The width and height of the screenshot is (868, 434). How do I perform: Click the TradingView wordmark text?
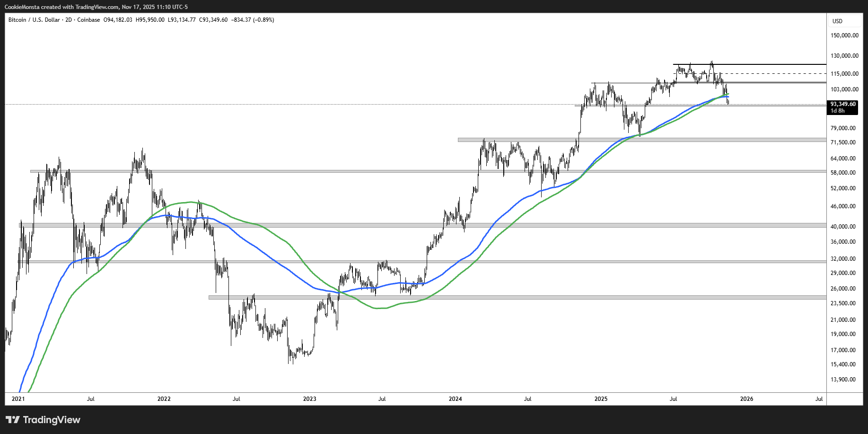click(x=52, y=420)
